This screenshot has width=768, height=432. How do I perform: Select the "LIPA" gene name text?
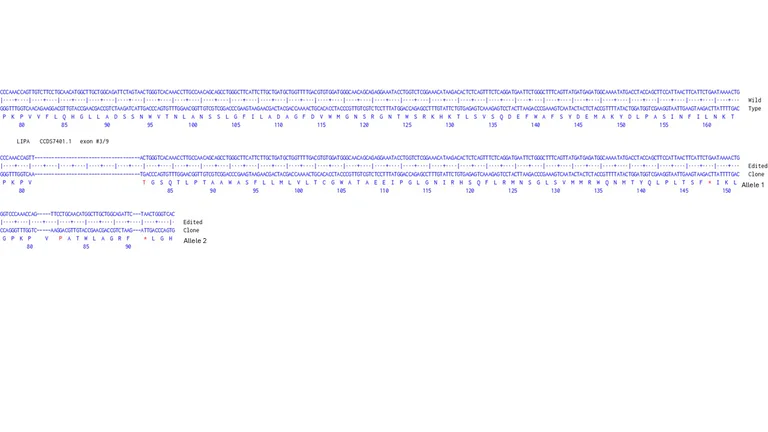point(23,142)
